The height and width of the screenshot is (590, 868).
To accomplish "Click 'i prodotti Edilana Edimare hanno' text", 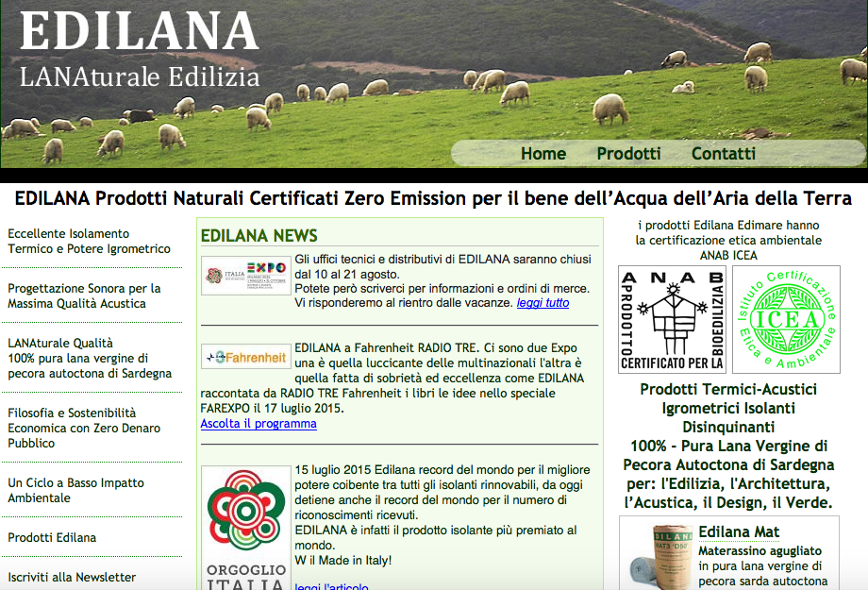I will pos(728,226).
